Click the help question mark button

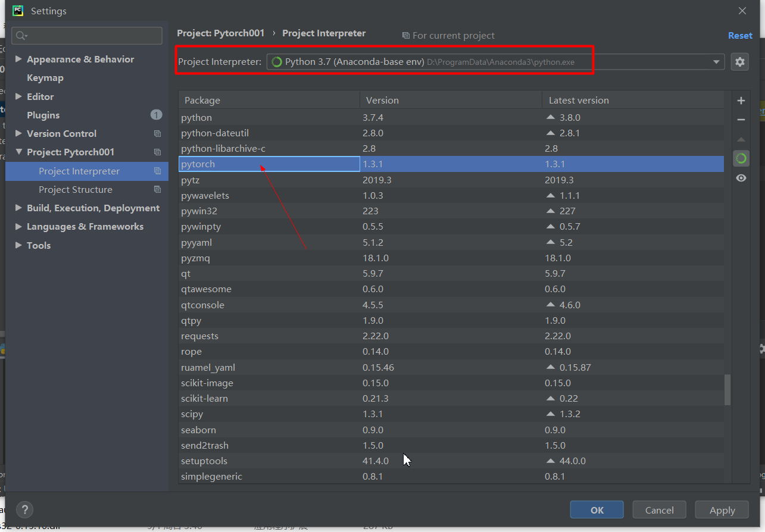tap(24, 509)
